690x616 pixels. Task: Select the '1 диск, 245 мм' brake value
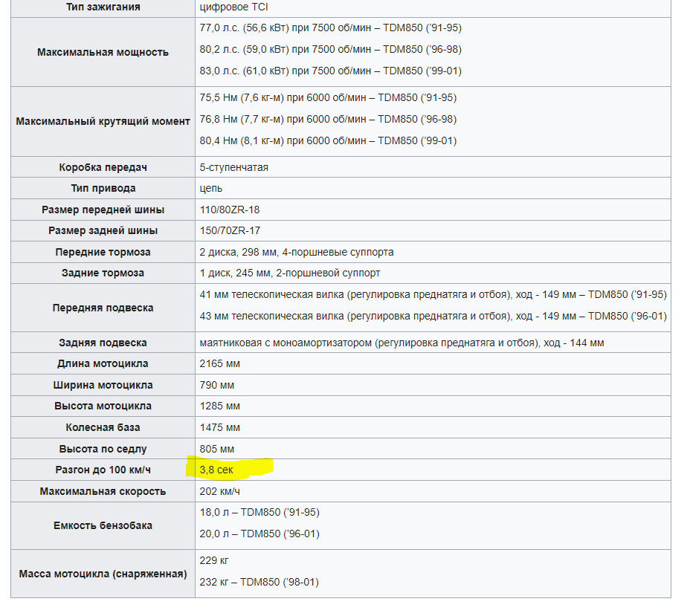click(289, 273)
